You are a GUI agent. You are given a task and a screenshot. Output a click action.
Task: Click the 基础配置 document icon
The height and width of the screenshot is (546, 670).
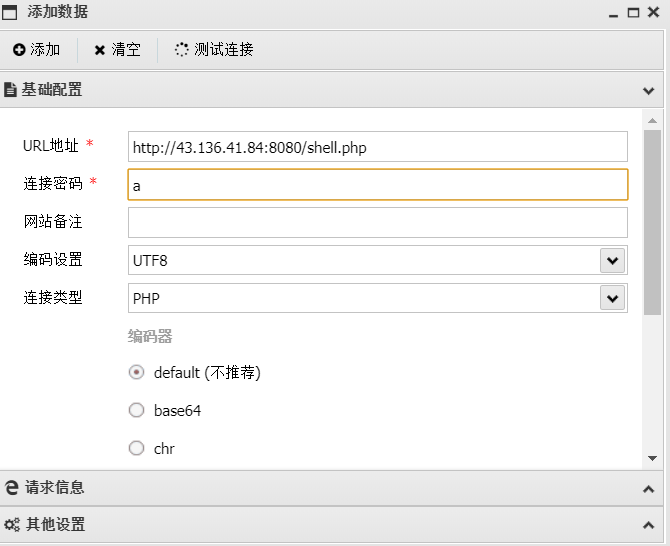click(x=11, y=90)
